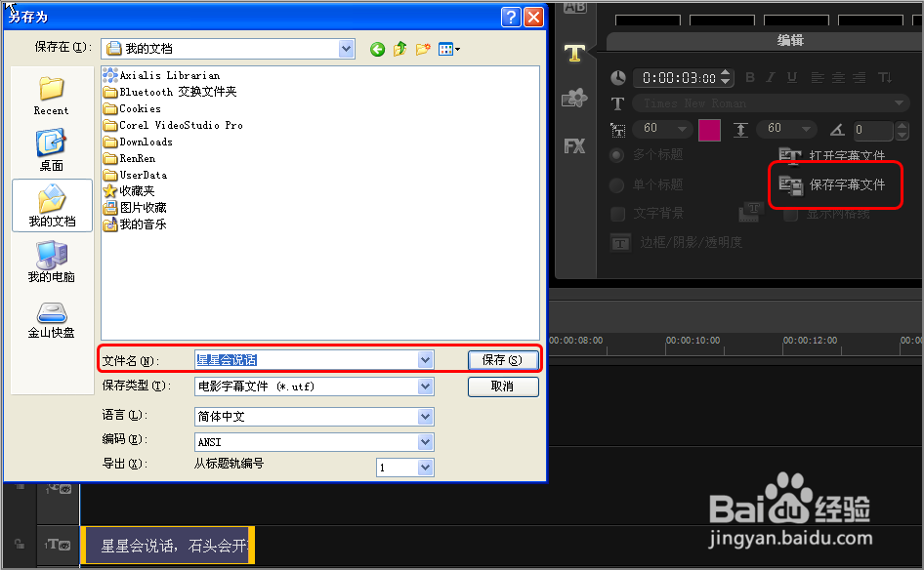Enable the 文字背景 checkbox
Viewport: 924px width, 570px height.
point(615,215)
